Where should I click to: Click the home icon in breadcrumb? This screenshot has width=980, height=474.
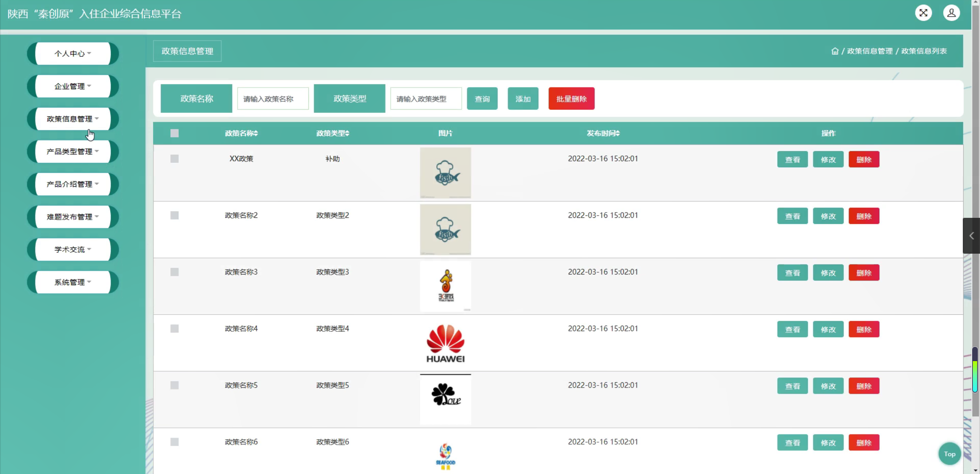pos(835,51)
